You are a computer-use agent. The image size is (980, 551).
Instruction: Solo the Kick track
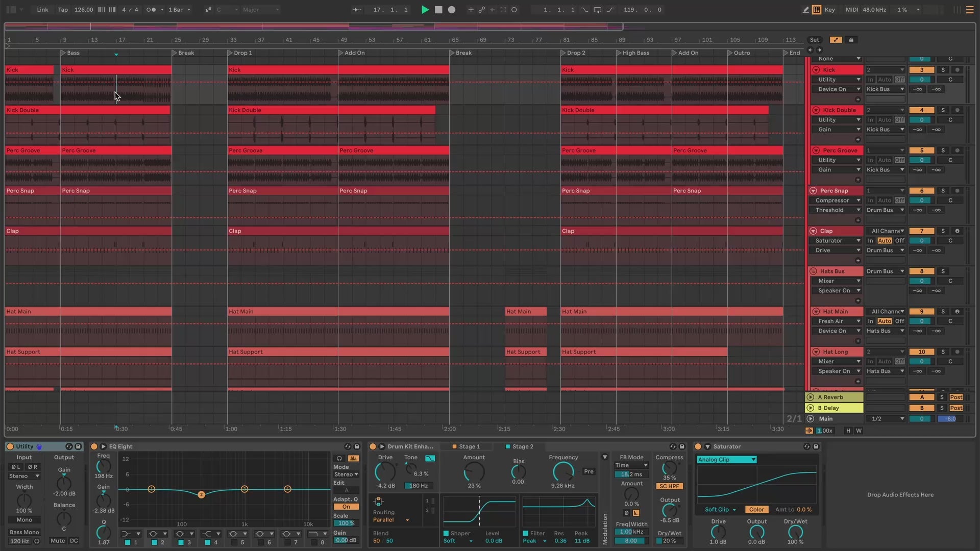click(x=943, y=70)
